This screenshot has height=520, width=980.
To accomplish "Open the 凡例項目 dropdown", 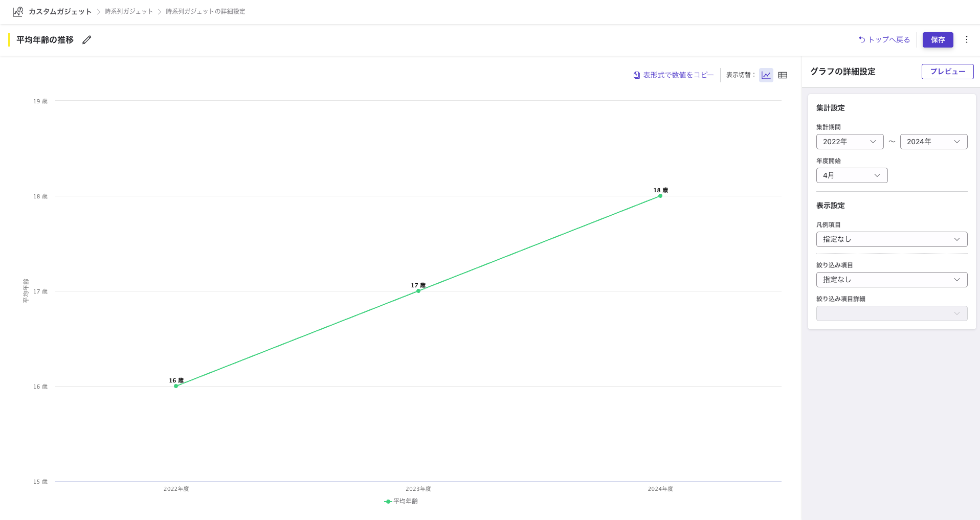I will point(892,239).
